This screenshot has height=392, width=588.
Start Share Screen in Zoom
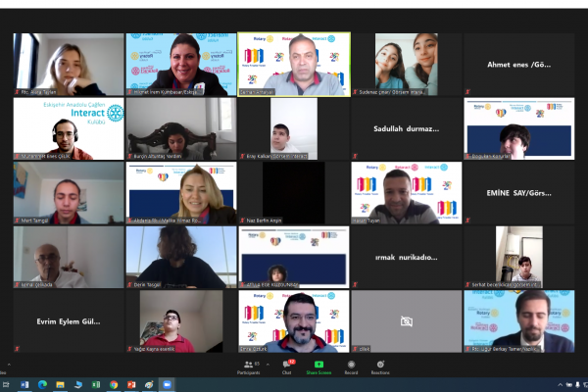coord(318,367)
